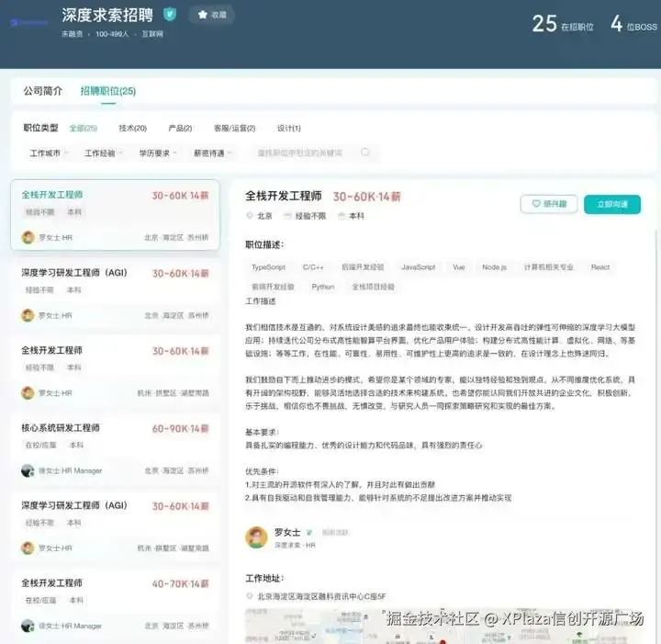Open the 学历要求 dropdown

pos(158,153)
